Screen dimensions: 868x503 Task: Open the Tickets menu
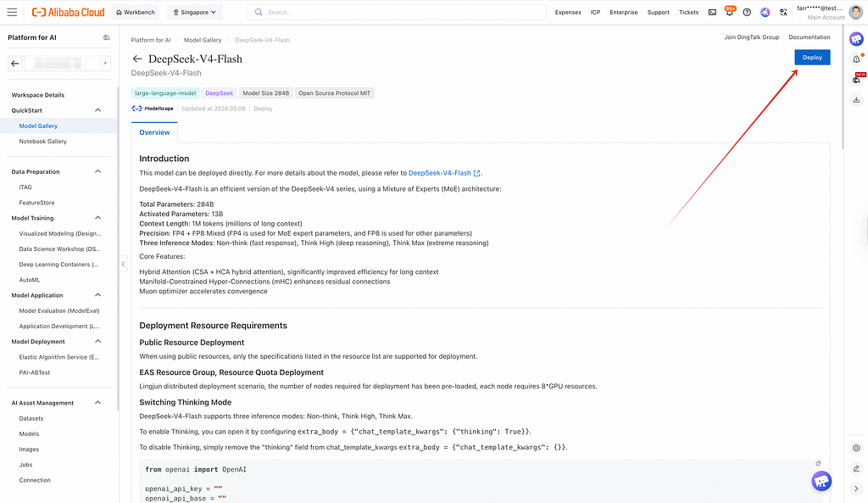(x=688, y=12)
